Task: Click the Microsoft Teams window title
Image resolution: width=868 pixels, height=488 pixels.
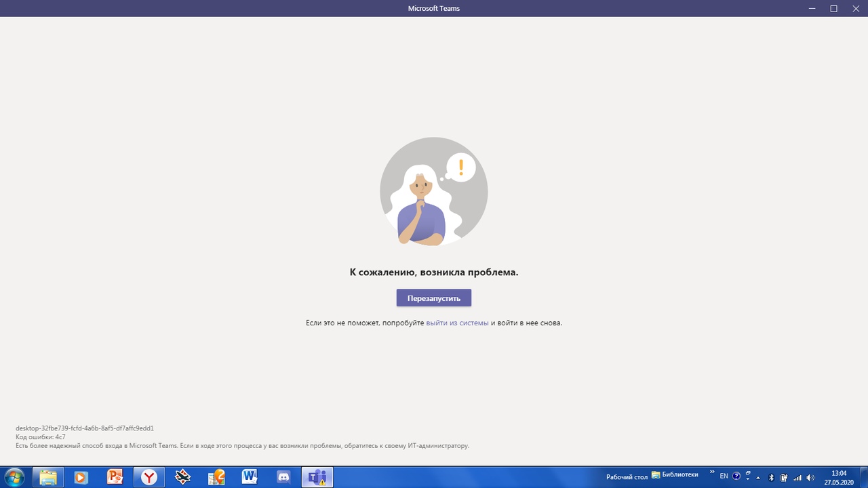Action: 434,8
